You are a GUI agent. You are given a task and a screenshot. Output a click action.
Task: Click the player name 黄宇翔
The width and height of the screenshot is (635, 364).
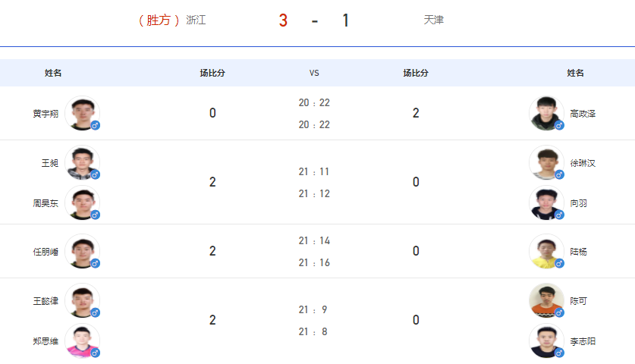46,114
